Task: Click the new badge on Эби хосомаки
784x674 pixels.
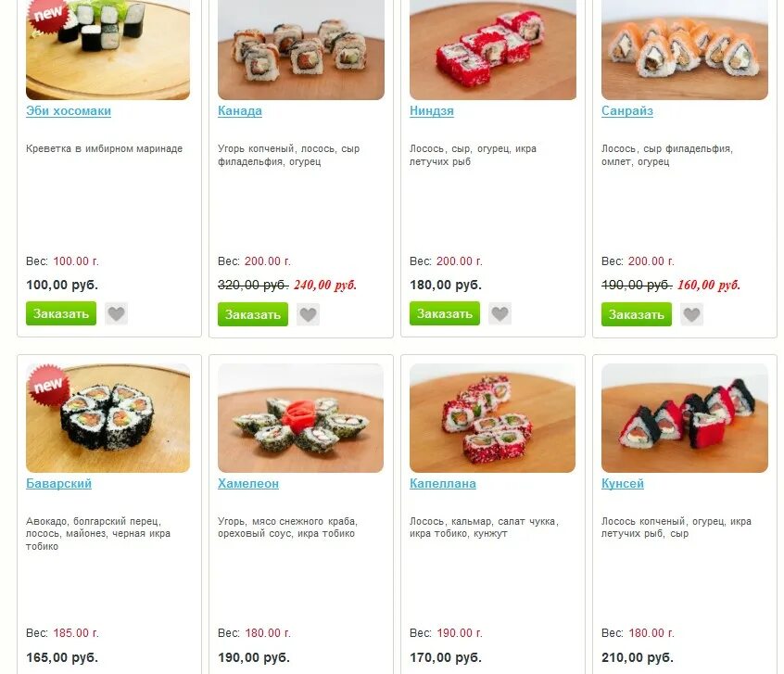Action: click(x=48, y=14)
